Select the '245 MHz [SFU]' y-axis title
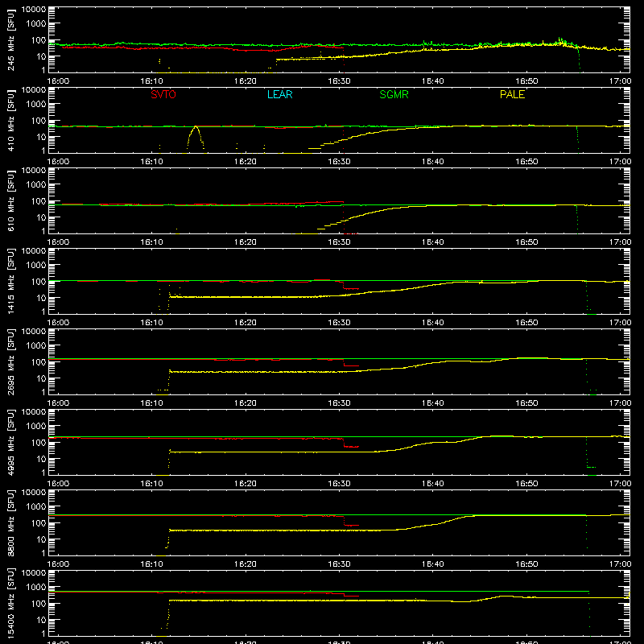Screen dimensions: 644x644 click(x=10, y=39)
